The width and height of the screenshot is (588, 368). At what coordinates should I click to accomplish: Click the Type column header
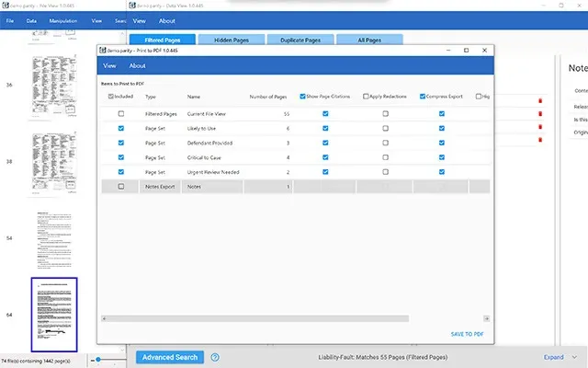tap(151, 97)
